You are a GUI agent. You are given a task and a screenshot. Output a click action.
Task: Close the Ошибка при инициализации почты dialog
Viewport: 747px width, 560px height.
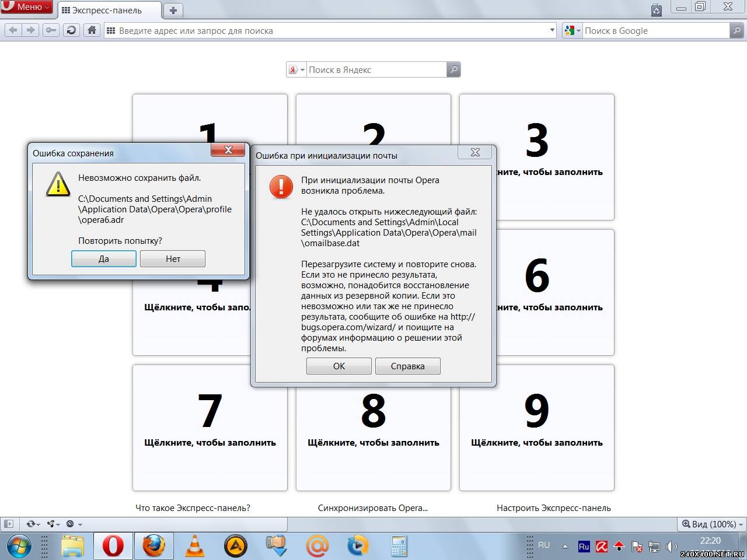475,152
